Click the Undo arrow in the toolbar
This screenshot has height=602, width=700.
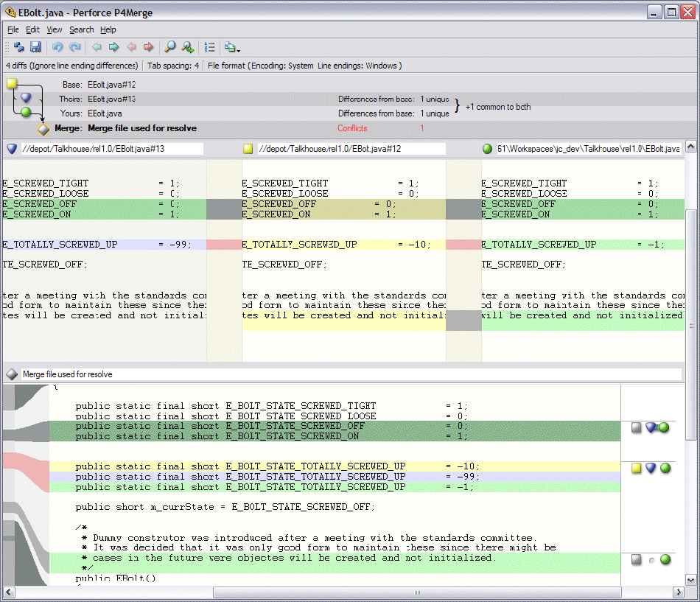(57, 47)
